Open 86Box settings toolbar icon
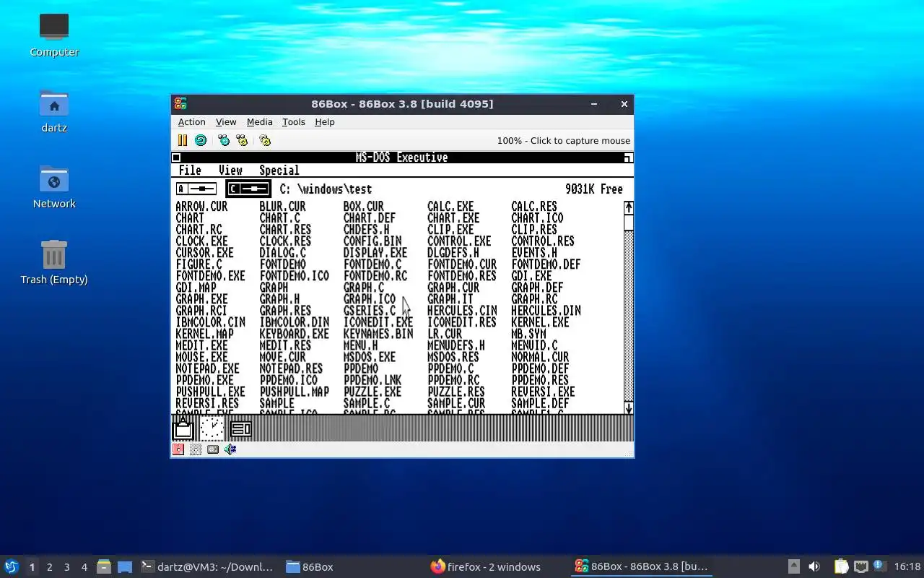Screen dimensions: 924x578 click(265, 140)
